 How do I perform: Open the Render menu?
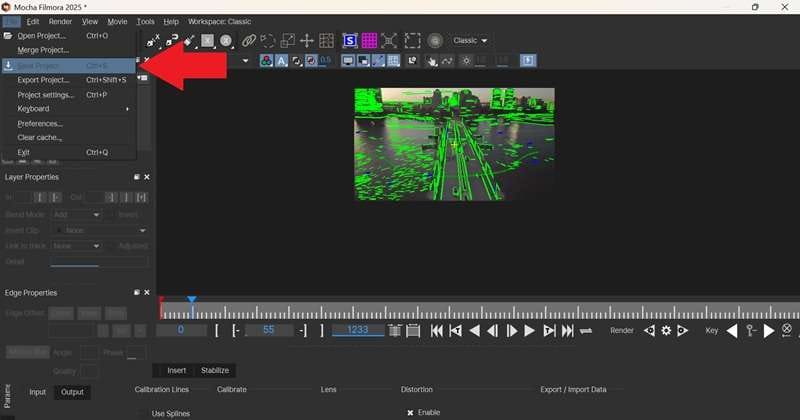pos(60,21)
